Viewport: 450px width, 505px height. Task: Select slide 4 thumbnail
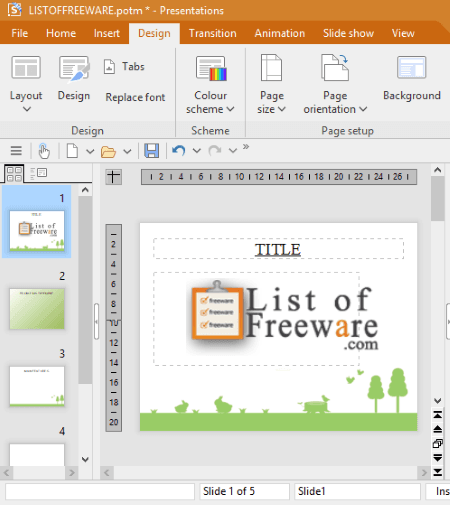pyautogui.click(x=37, y=455)
